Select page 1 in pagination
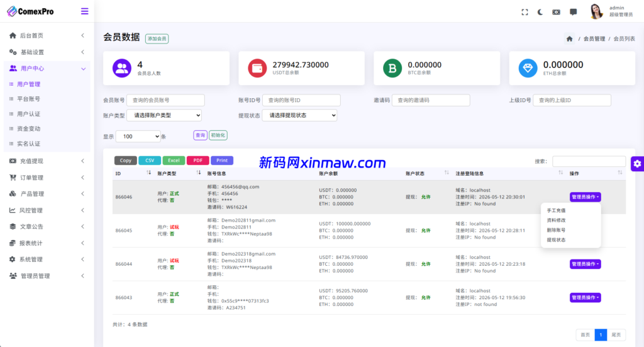 tap(601, 335)
